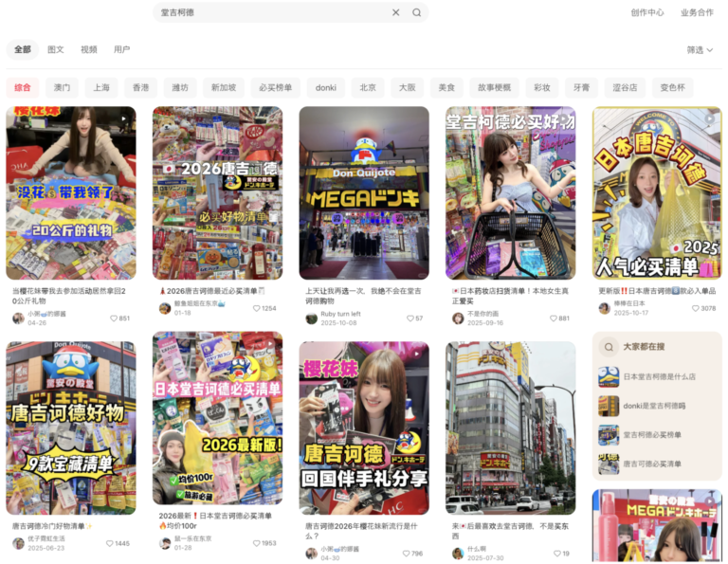728x564 pixels.
Task: Open the 2026最新版 必买清单 thumbnail
Action: [x=217, y=418]
